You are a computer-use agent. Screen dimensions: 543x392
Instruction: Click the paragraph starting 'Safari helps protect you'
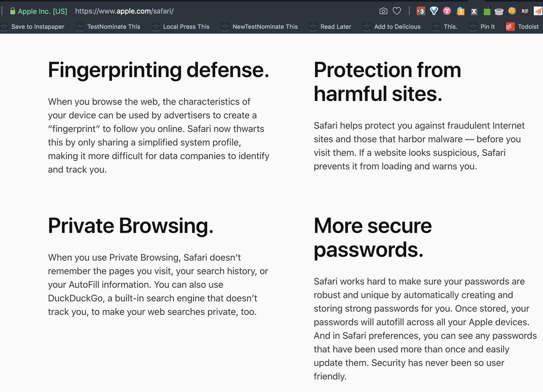click(x=419, y=146)
